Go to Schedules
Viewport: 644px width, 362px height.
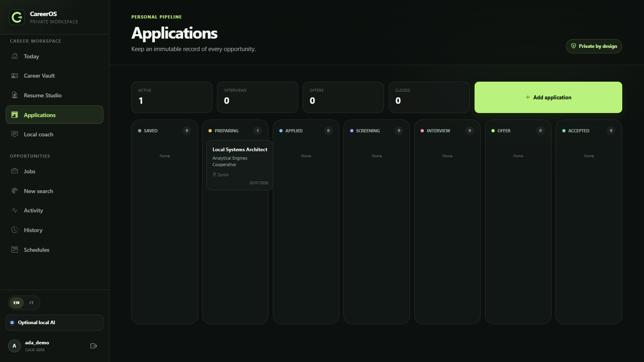pyautogui.click(x=54, y=249)
